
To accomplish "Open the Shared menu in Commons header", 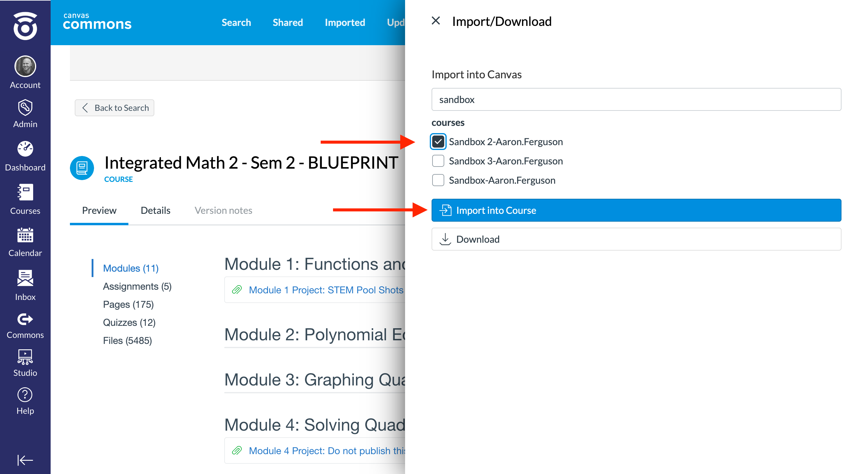I will click(x=288, y=23).
